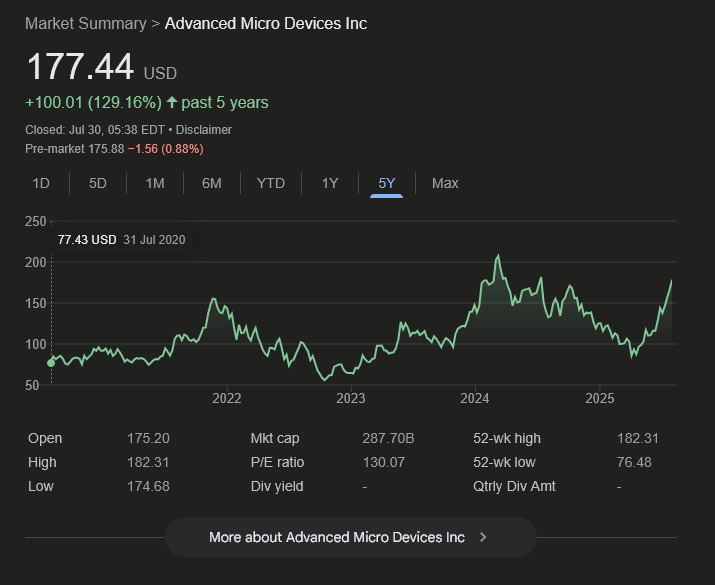Click the P/E ratio label
The width and height of the screenshot is (715, 585).
pos(277,462)
